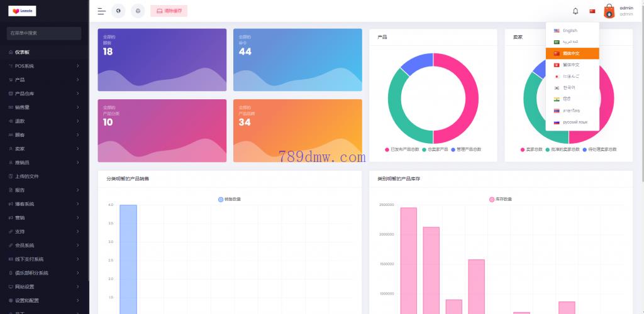Expand the 营销 sidebar menu
Screen dimensions: 644x314
(x=44, y=217)
